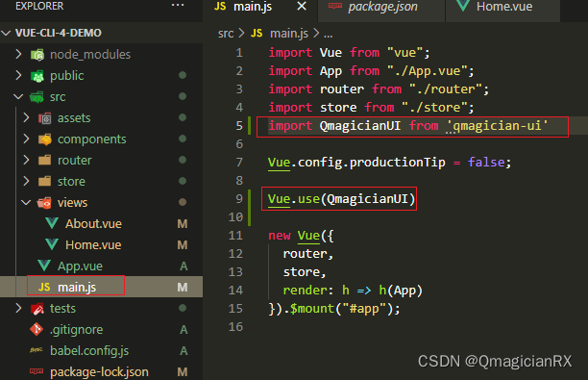
Task: Collapse the views folder chevron
Action: pyautogui.click(x=26, y=203)
